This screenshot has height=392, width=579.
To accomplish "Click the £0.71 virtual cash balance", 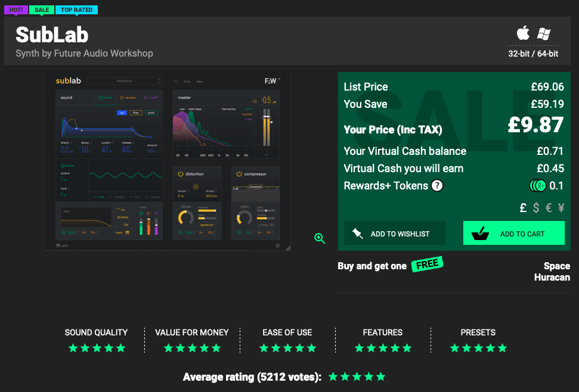I will (x=550, y=151).
